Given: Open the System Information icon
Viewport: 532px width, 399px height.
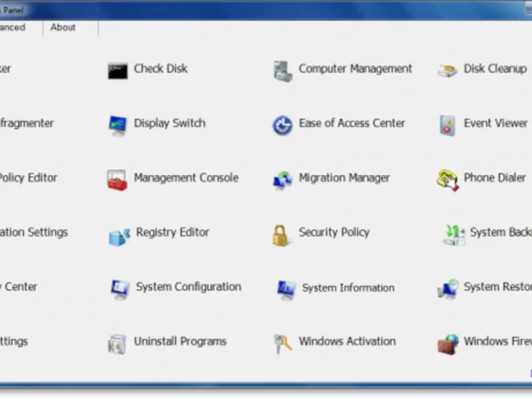Looking at the screenshot, I should point(287,290).
